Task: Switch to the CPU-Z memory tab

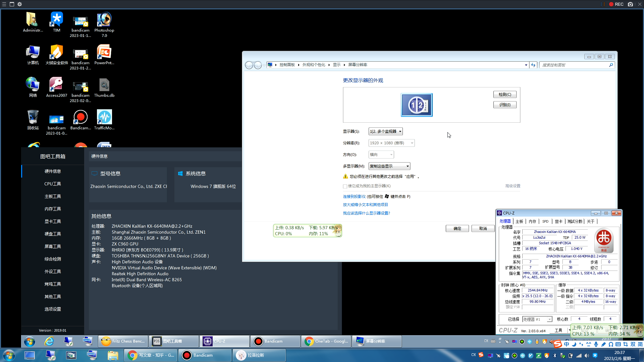Action: [532, 222]
